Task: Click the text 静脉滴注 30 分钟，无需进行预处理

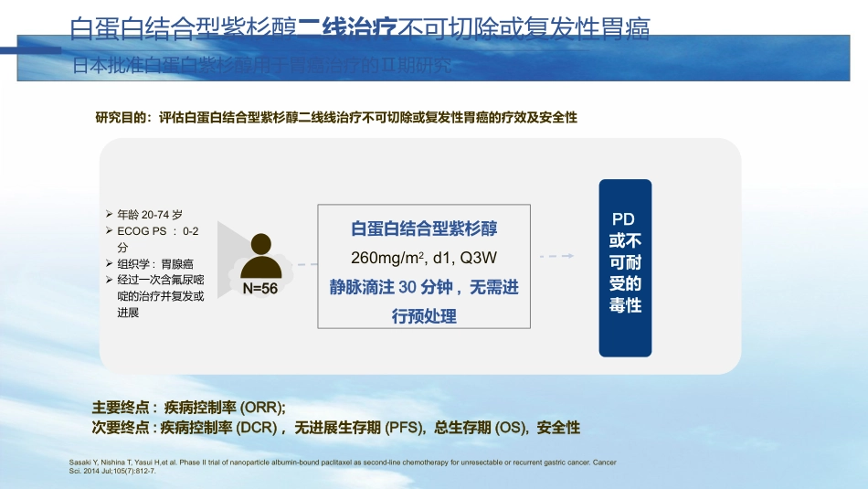Action: point(424,302)
